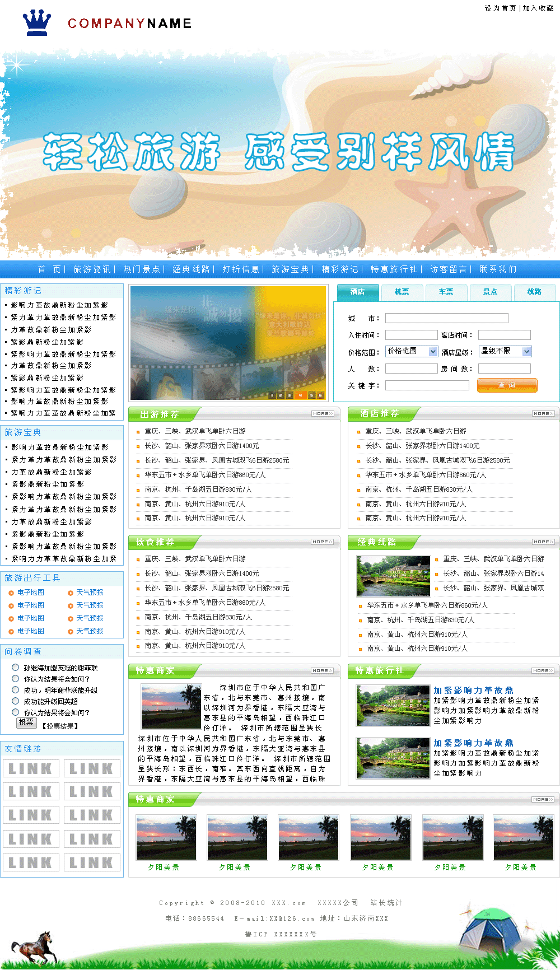This screenshot has height=970, width=560.
Task: Click into the 城市 input field
Action: [446, 318]
